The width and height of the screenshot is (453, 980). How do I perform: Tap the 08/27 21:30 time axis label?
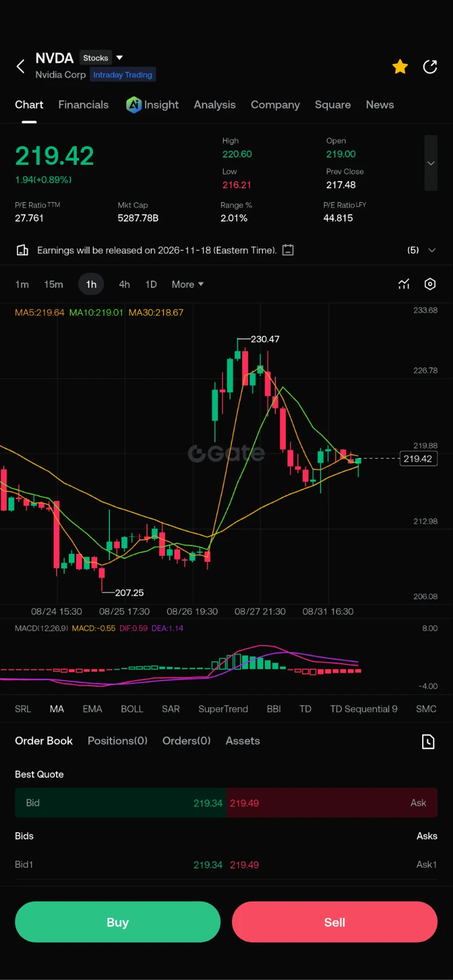pos(260,611)
